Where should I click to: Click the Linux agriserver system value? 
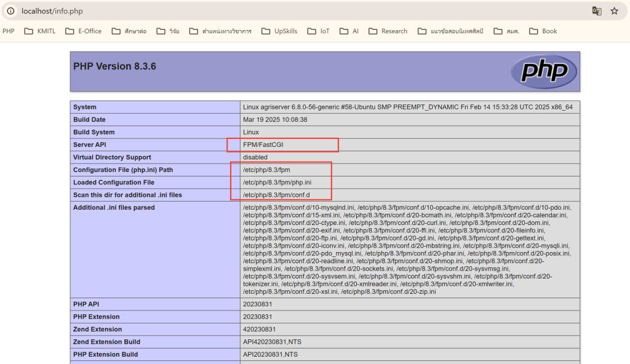pos(407,107)
